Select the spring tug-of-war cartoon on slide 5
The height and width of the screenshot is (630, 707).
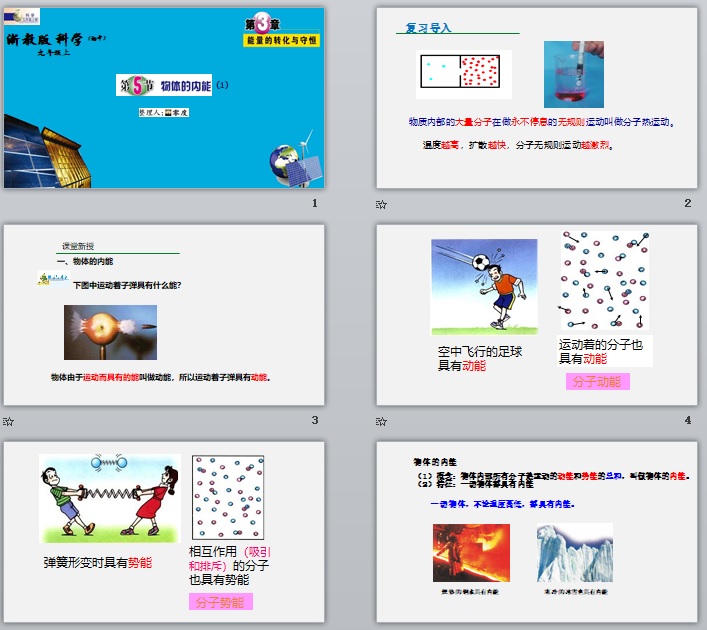109,498
